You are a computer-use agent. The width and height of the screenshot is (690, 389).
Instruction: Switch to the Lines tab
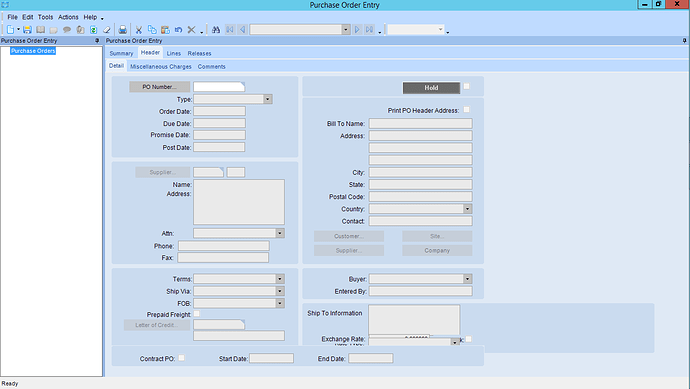[174, 53]
